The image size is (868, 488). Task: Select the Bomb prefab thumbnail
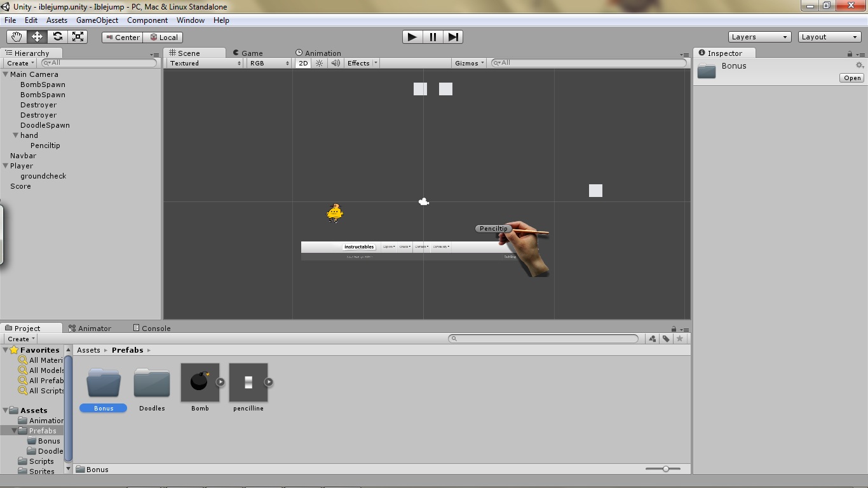tap(200, 383)
